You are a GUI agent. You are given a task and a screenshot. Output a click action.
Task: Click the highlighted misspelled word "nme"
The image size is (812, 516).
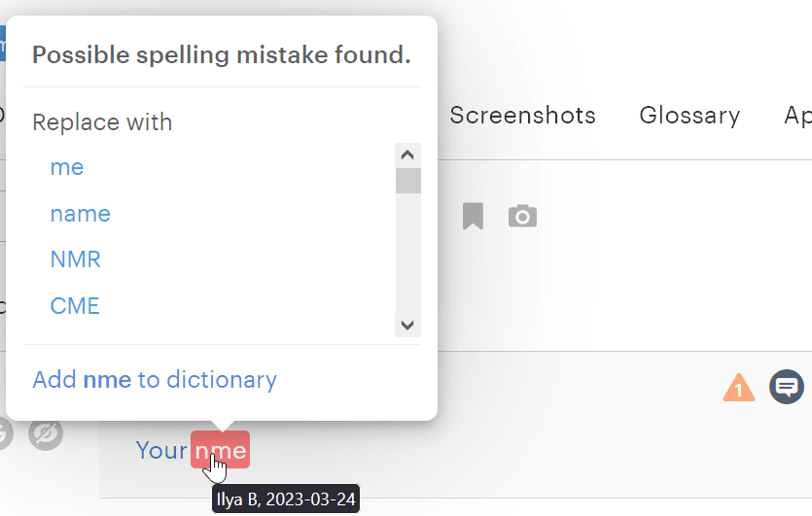coord(221,450)
